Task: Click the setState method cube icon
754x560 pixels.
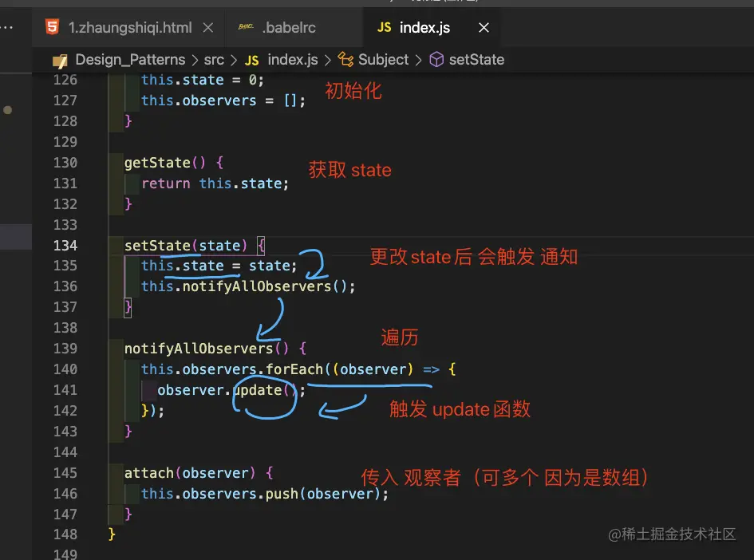Action: (x=436, y=60)
